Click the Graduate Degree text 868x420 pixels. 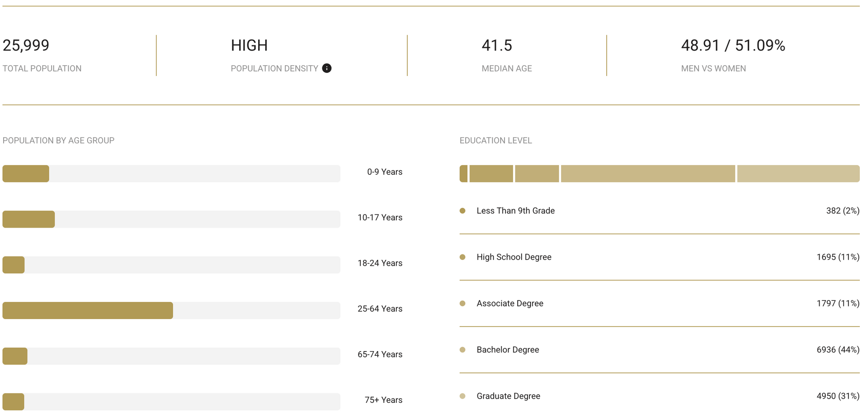point(509,396)
